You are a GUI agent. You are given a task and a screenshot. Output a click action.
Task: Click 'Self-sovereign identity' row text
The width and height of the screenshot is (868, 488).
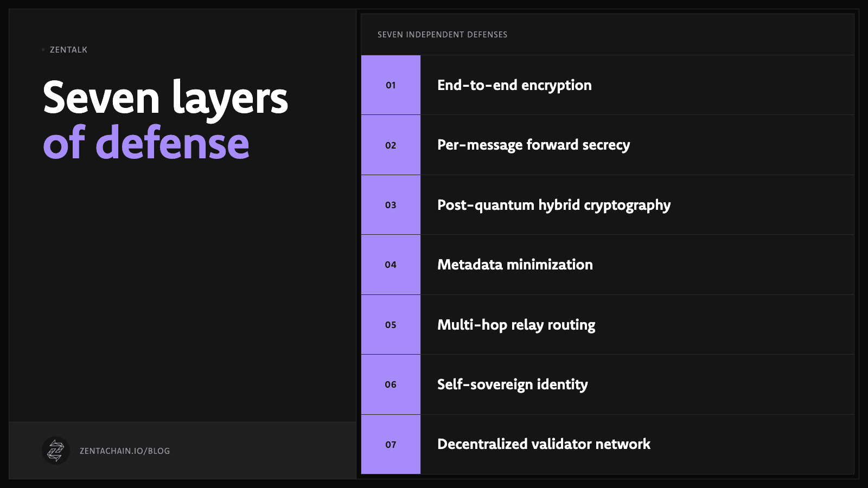[x=513, y=384]
